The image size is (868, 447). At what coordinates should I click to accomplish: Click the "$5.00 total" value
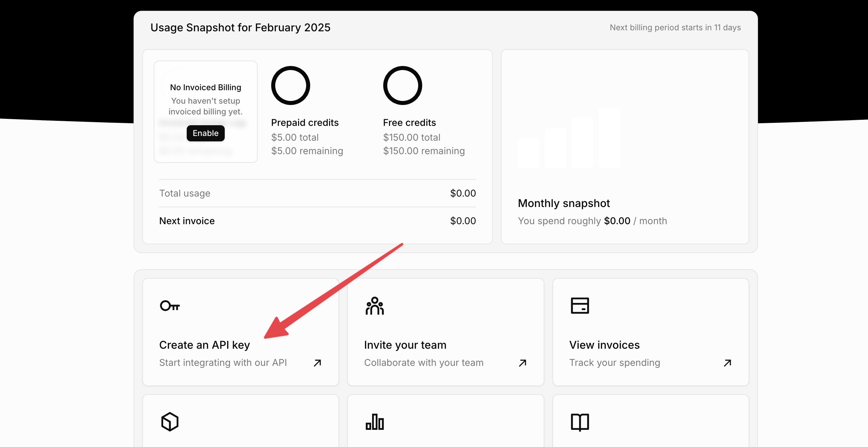[295, 138]
